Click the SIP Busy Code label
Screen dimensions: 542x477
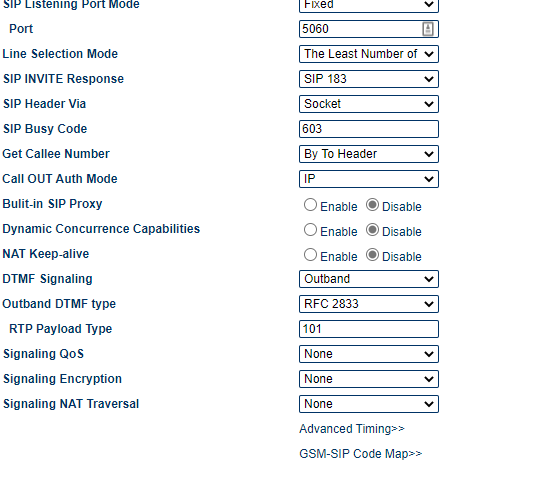tap(45, 129)
